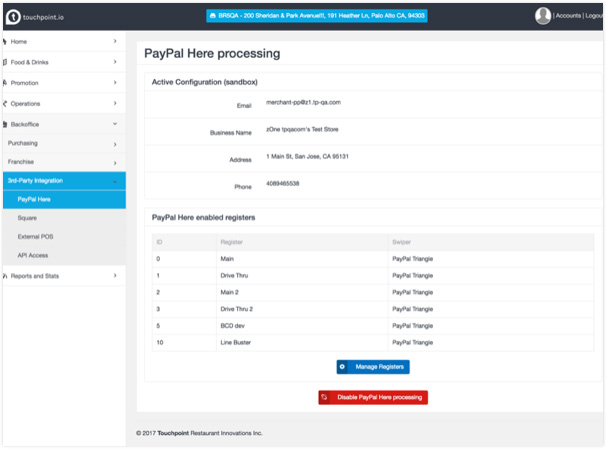
Task: Click Disable PayPal Here processing button
Action: tap(373, 397)
